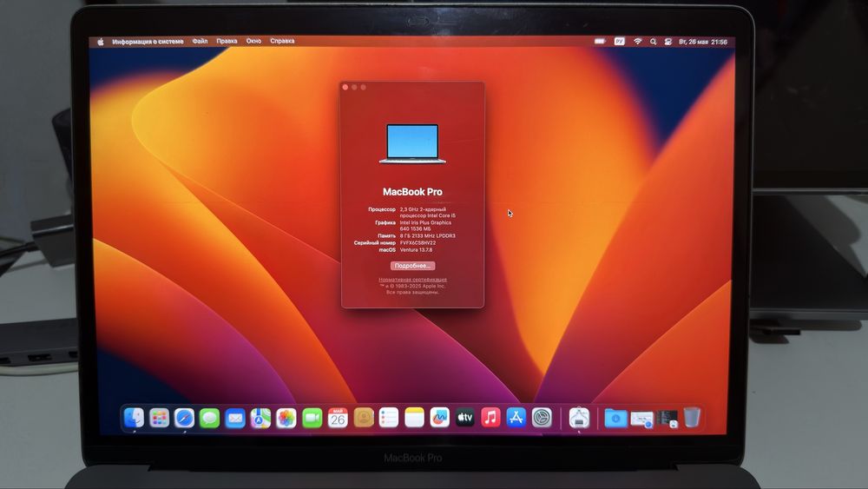Open the Photos app in dock

tap(286, 418)
